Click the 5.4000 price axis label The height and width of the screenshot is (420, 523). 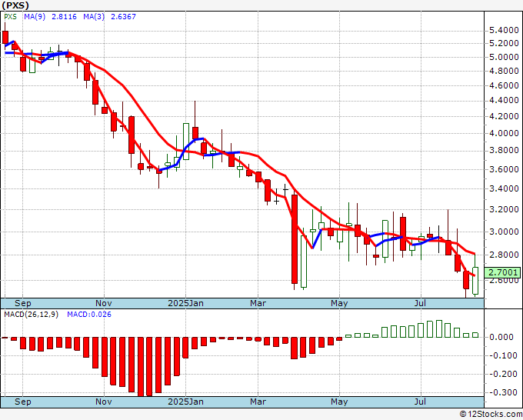[x=504, y=29]
